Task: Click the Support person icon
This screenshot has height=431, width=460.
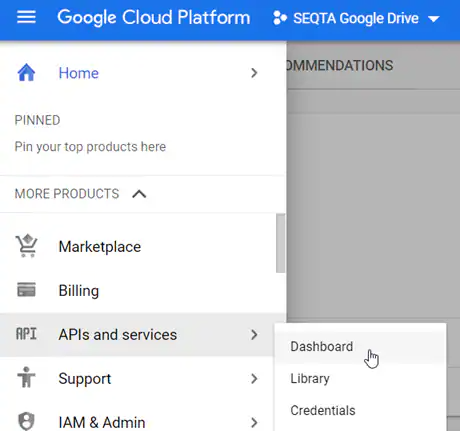Action: (26, 377)
